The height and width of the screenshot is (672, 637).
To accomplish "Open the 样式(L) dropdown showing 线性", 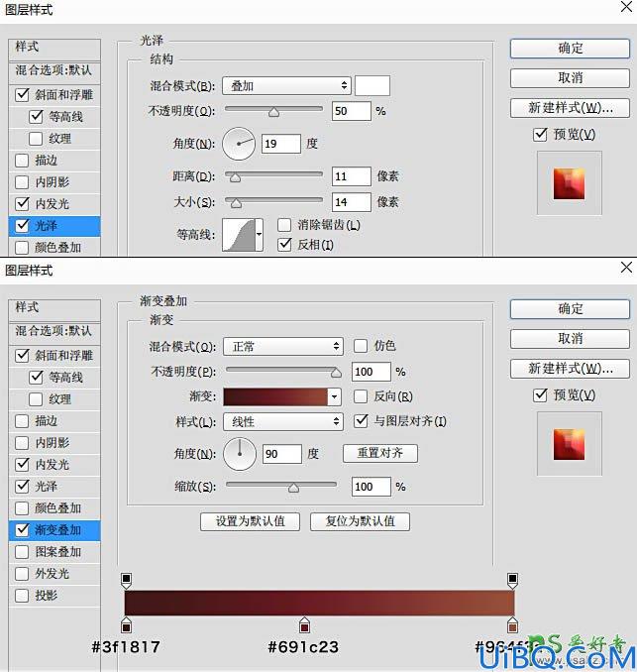I will click(283, 421).
